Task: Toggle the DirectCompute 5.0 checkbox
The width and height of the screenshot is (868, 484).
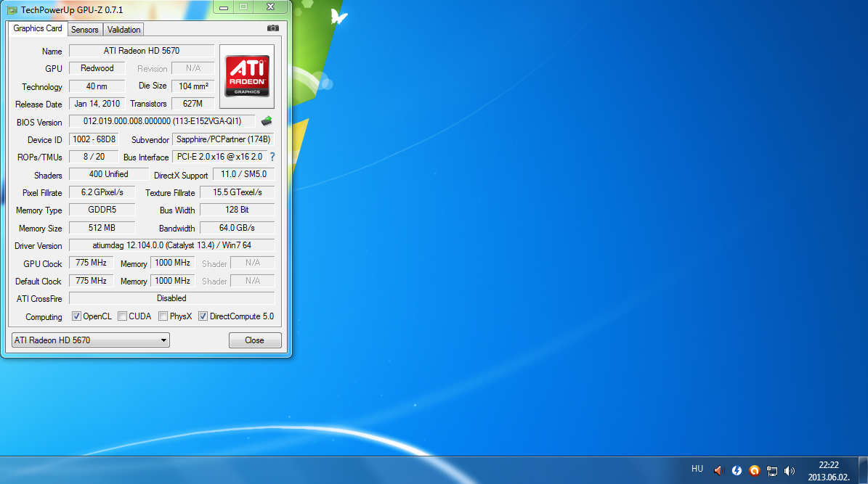Action: (x=203, y=316)
